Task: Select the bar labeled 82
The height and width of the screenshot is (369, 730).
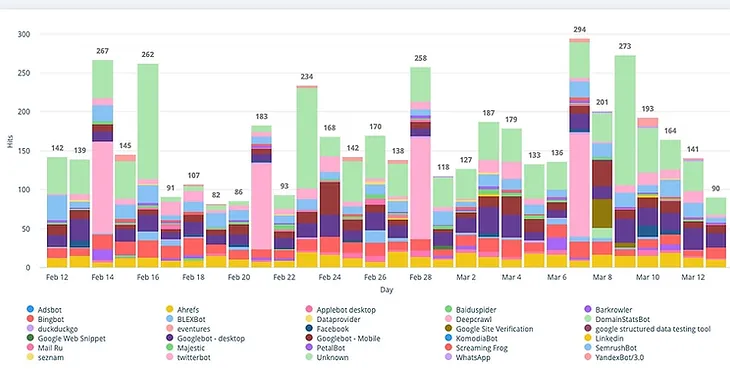Action: 216,235
